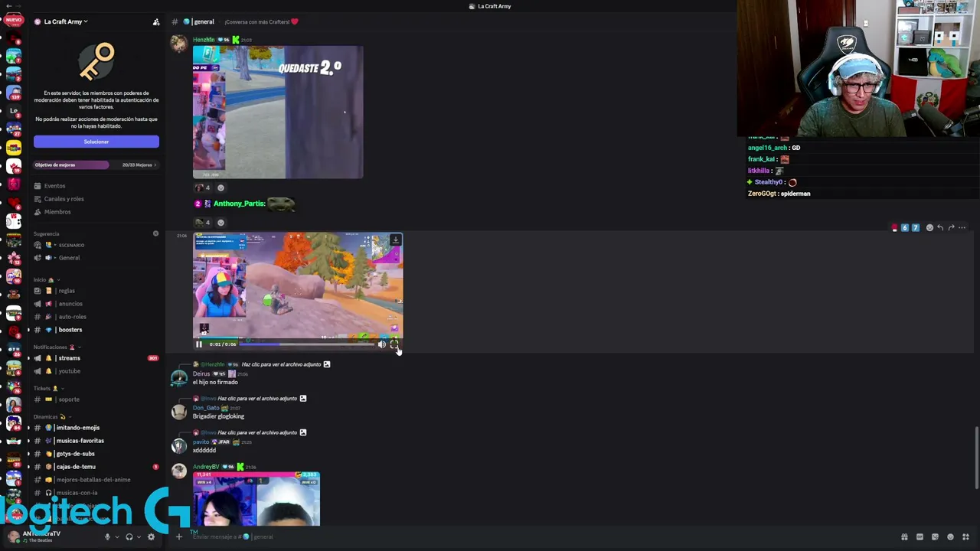Viewport: 980px width, 551px height.
Task: Mute the video clip volume
Action: pyautogui.click(x=382, y=344)
